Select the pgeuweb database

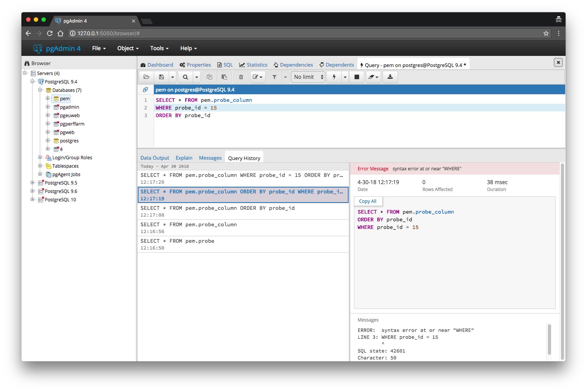(x=70, y=115)
